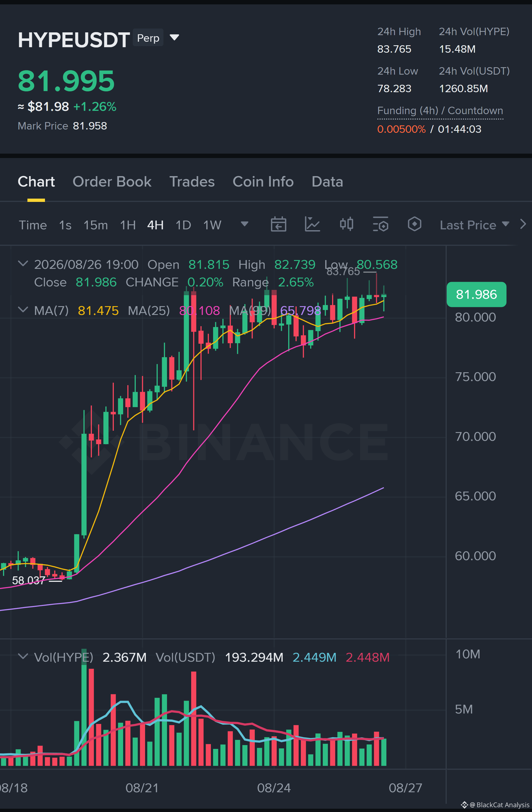This screenshot has width=532, height=812.
Task: Open the Coin Info tab
Action: coord(263,182)
